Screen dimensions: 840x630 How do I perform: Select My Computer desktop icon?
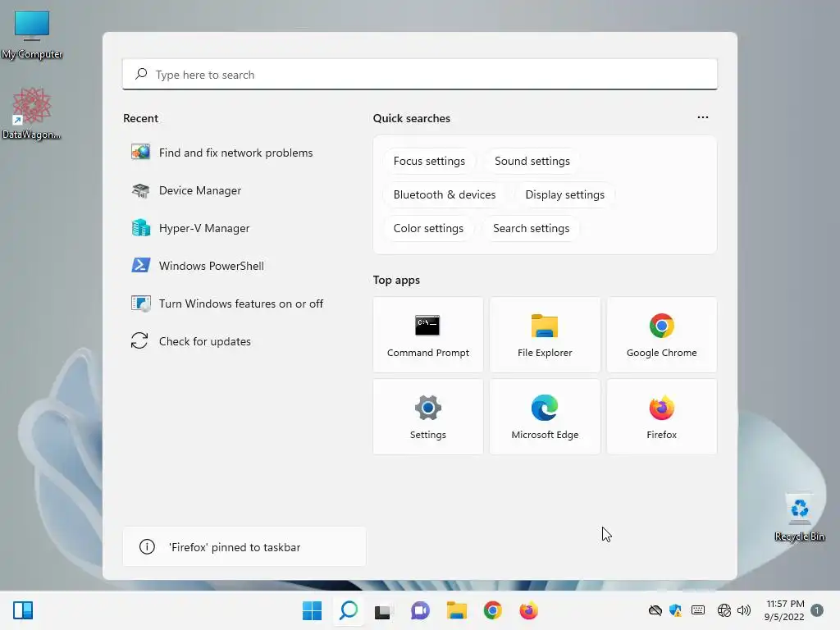32,34
